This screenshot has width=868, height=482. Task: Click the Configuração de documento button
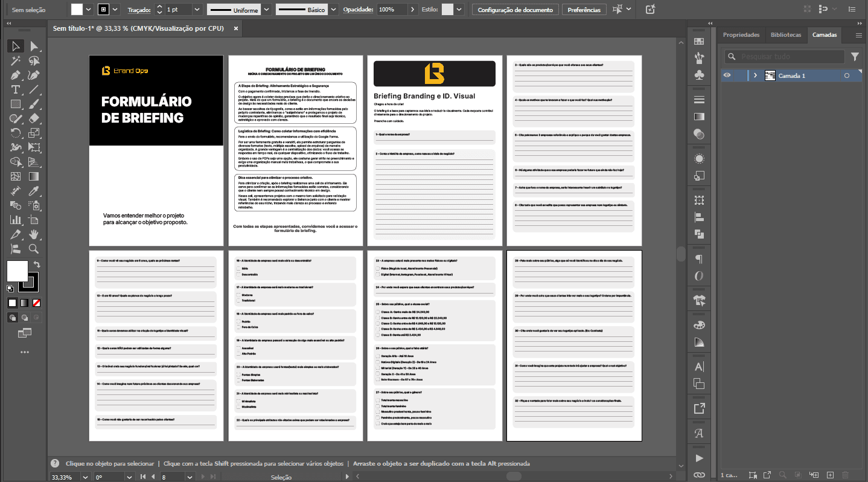514,10
